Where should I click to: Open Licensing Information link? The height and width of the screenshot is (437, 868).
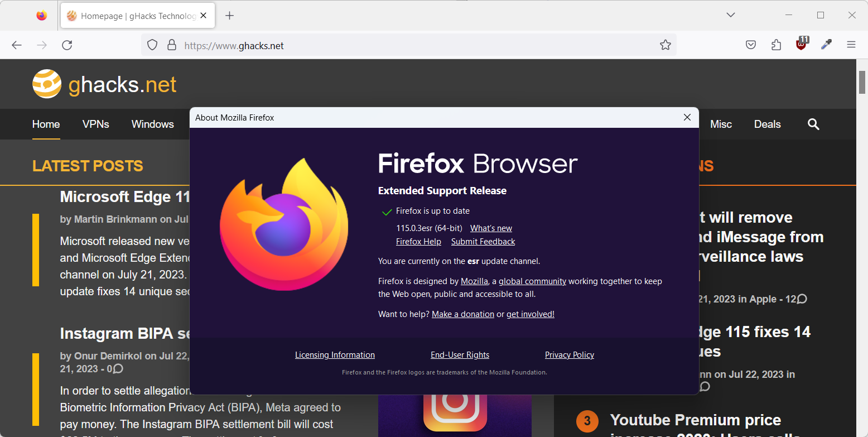(335, 355)
